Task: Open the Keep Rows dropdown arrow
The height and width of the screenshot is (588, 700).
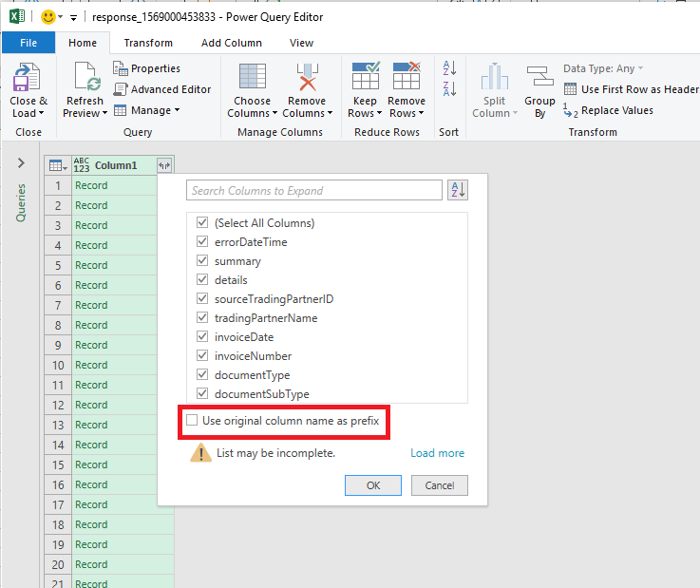Action: (379, 113)
